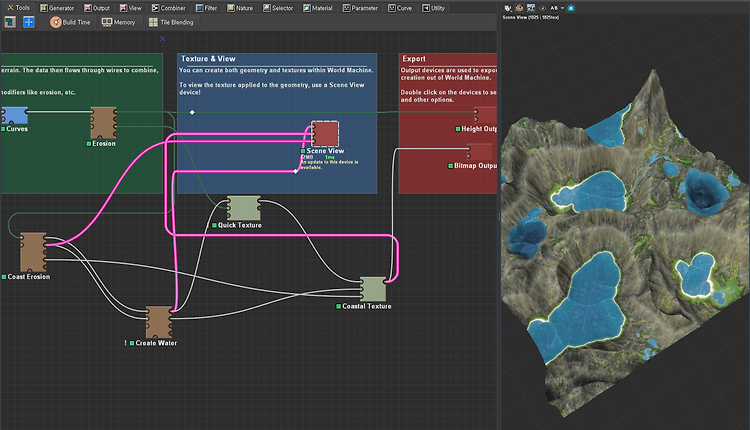Viewport: 750px width, 430px height.
Task: Click the landscape image icon in viewport toolbar
Action: tap(531, 8)
